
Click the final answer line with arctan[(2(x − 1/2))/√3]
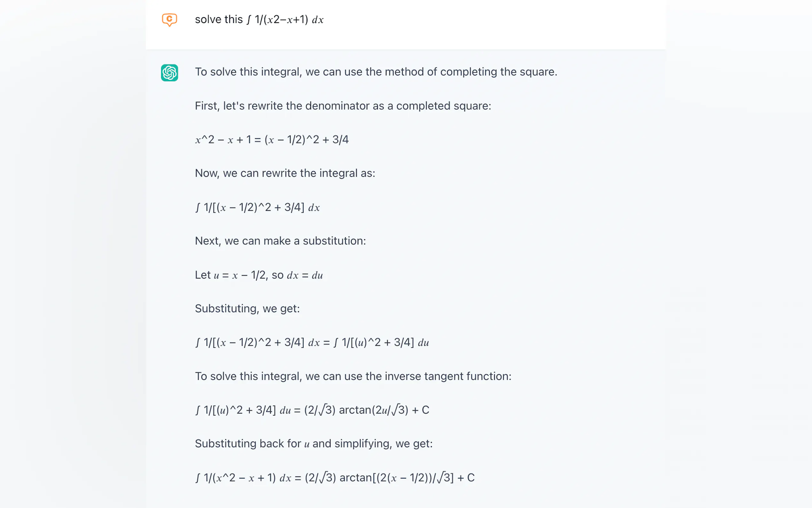334,478
